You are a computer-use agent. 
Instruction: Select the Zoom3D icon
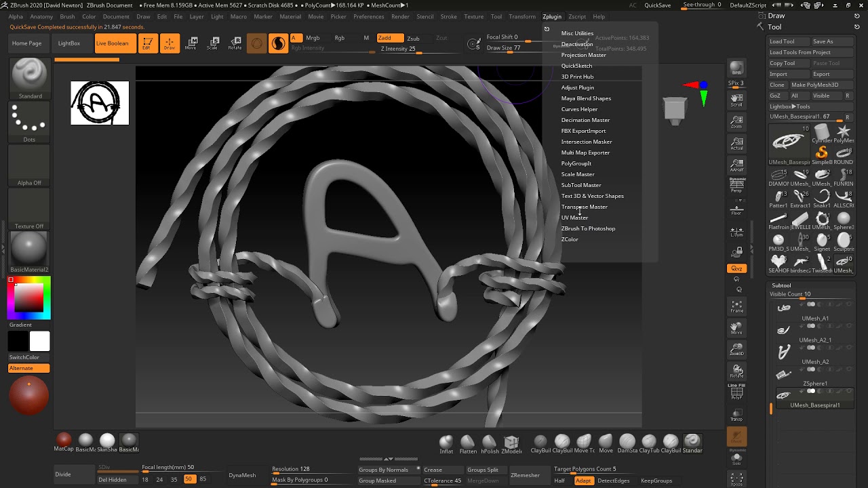tap(736, 350)
